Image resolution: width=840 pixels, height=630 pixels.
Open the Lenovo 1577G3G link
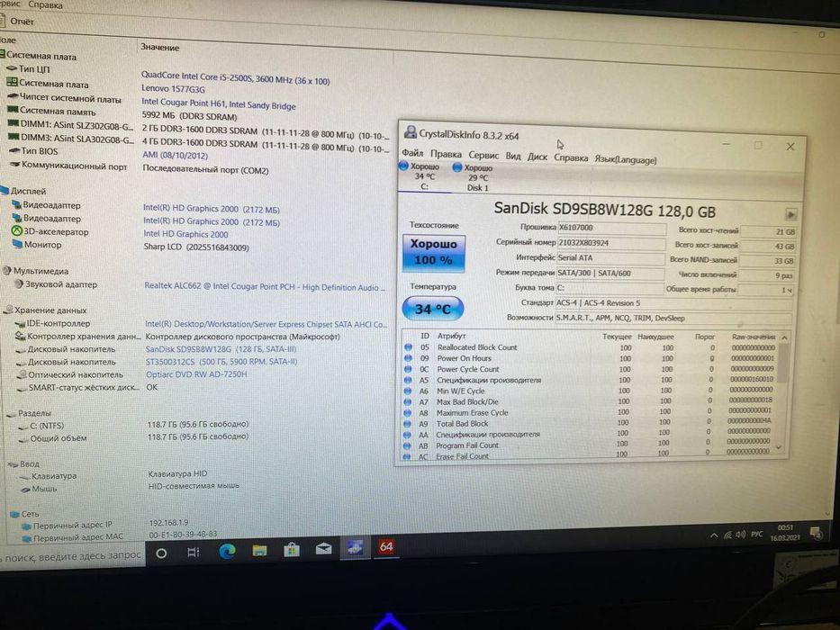click(x=173, y=89)
